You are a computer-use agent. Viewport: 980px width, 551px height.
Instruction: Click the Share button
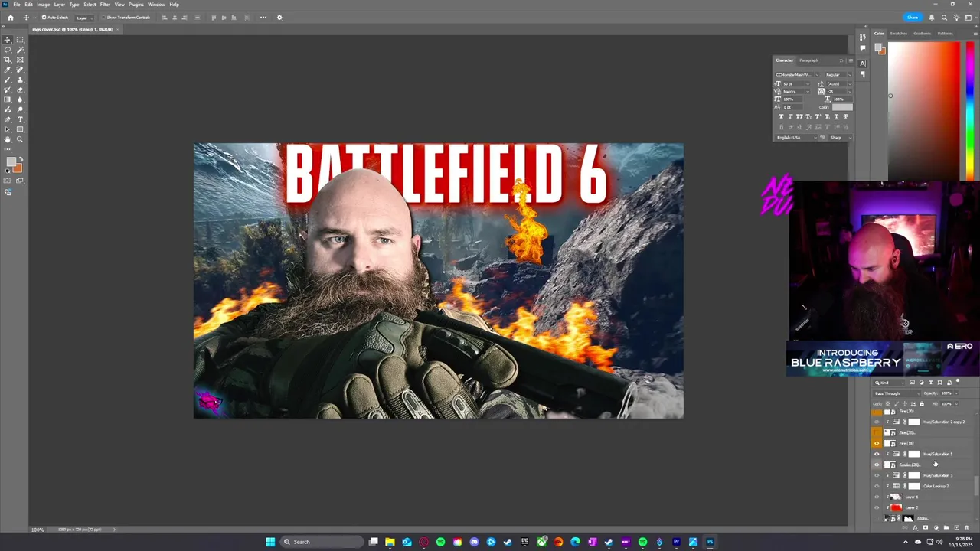[913, 17]
